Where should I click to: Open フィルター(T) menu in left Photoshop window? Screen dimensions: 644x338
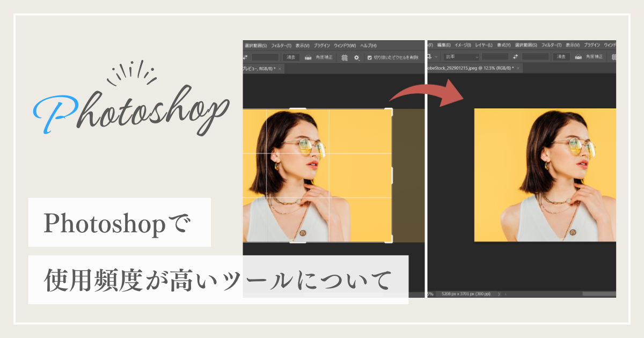click(x=281, y=46)
